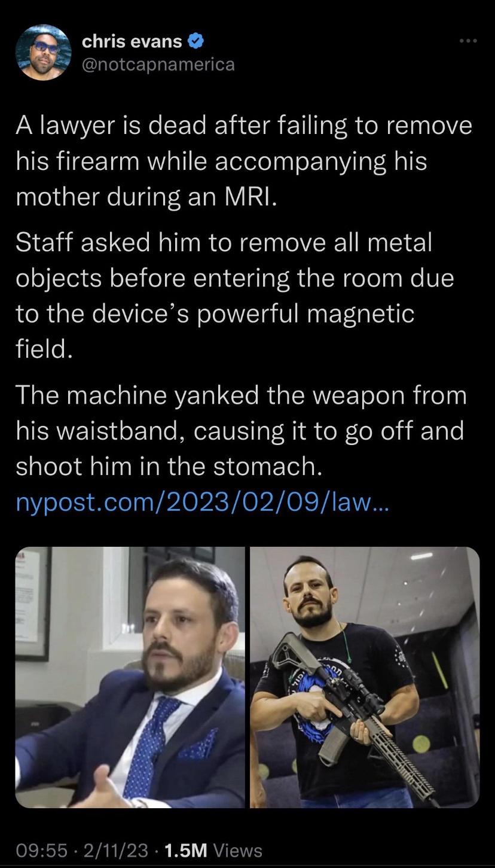Open the three-dot more options menu

pos(468,41)
